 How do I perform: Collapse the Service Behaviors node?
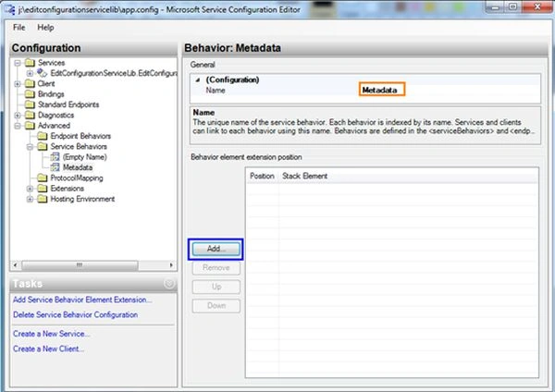click(30, 147)
